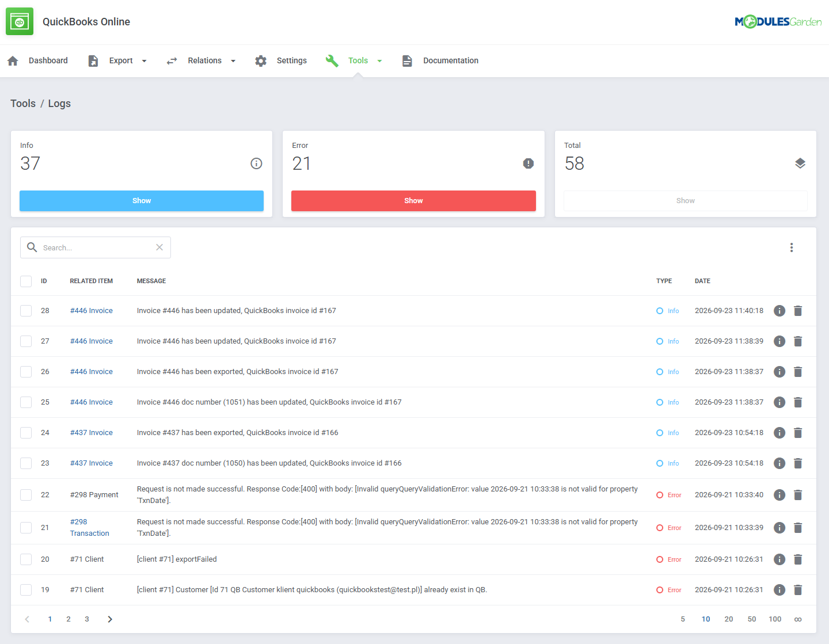Delete log entry ID 28
The width and height of the screenshot is (829, 644).
(798, 311)
